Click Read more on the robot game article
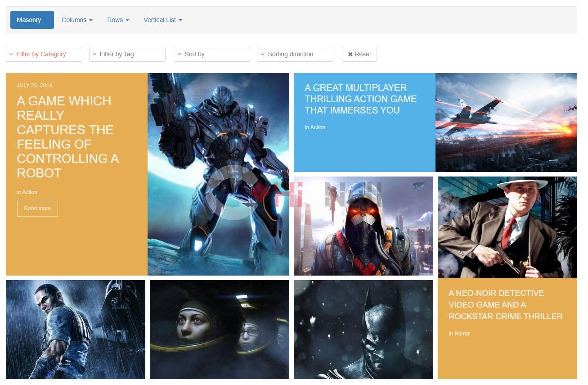The height and width of the screenshot is (385, 588). 37,208
